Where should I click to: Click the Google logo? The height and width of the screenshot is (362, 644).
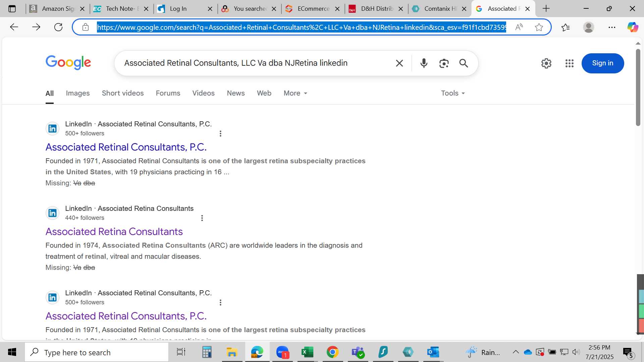pos(68,63)
